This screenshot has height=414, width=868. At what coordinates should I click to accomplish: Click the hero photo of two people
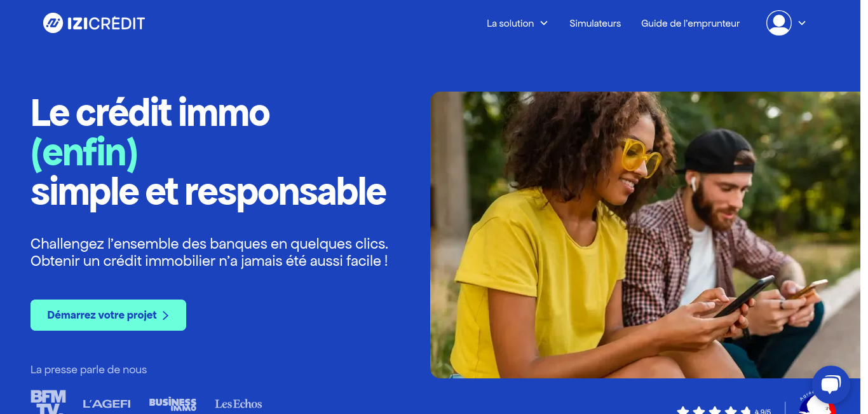(645, 235)
